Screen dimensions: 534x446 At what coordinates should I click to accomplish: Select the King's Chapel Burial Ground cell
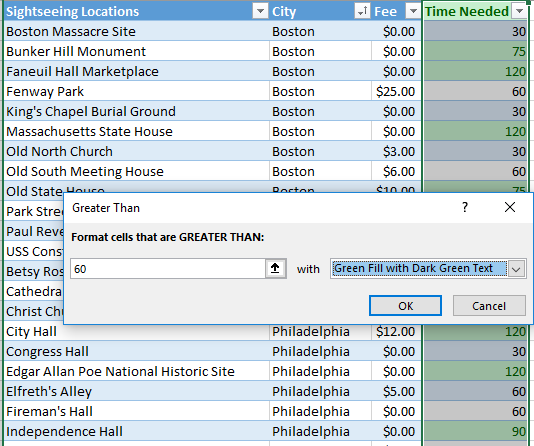coord(137,111)
